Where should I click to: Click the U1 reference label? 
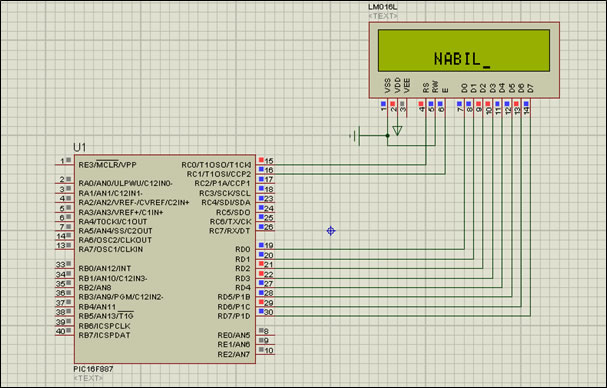[x=79, y=148]
